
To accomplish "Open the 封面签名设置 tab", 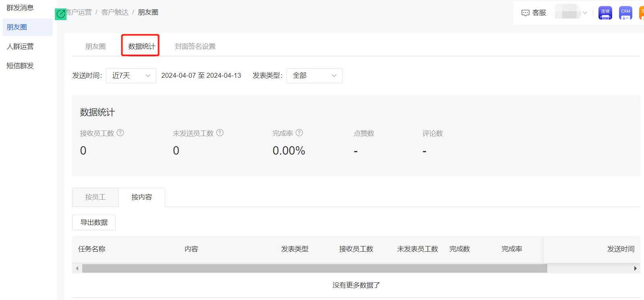I will coord(195,46).
